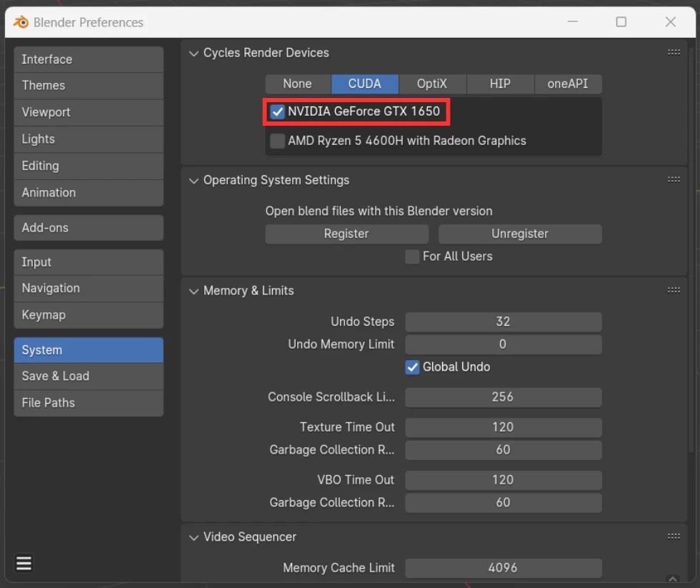Uncheck the NVIDIA GeForce GTX 1650 device
Screen dimensions: 700x588
277,111
